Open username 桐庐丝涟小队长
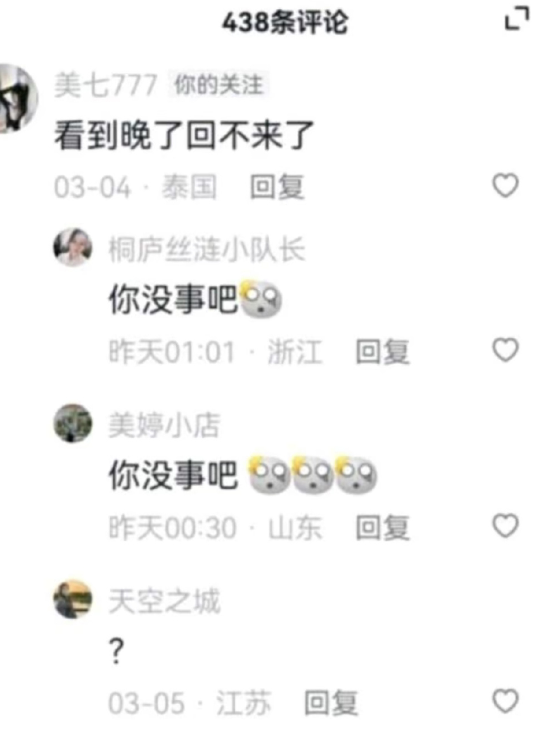Viewport: 560px width, 745px height. [207, 249]
